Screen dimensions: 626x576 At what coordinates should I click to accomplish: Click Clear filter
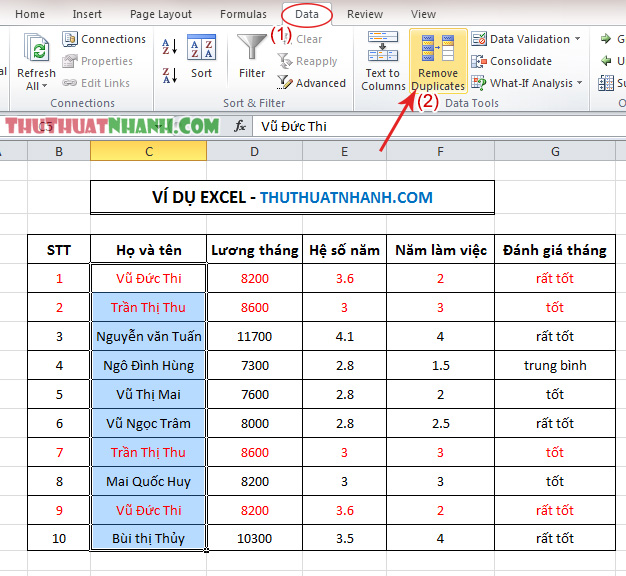pos(303,39)
